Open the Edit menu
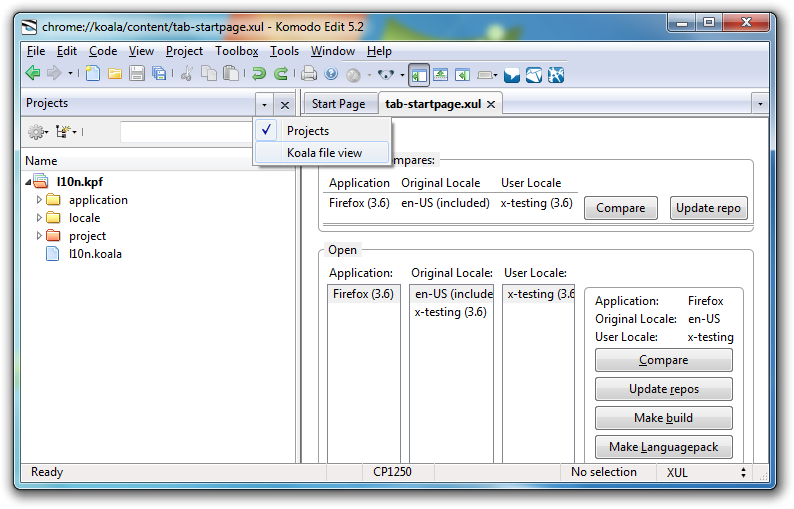 [67, 51]
